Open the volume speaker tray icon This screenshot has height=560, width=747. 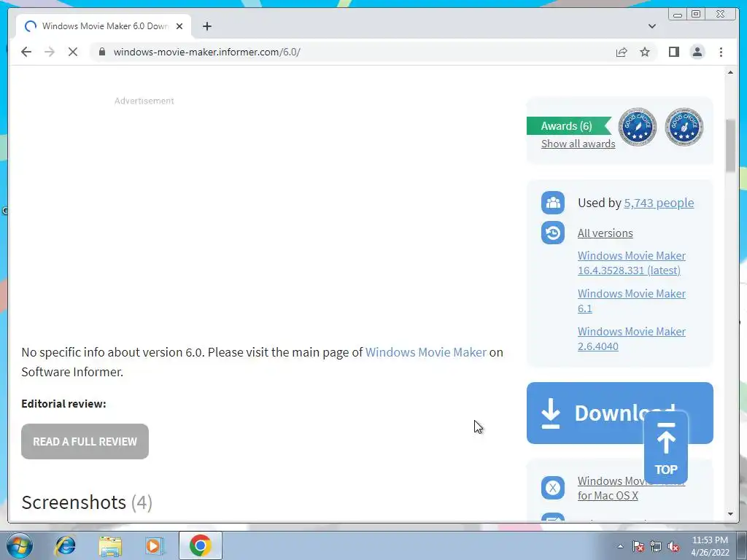673,546
